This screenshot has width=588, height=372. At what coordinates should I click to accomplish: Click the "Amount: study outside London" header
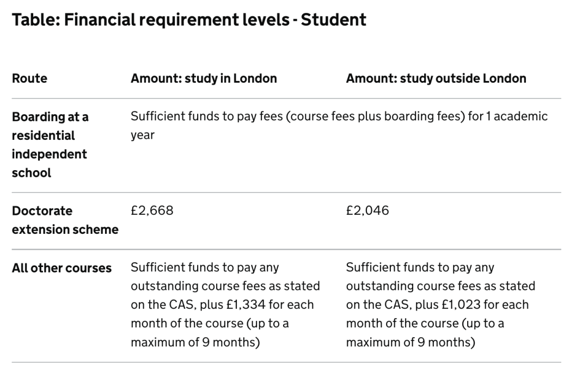tap(436, 78)
